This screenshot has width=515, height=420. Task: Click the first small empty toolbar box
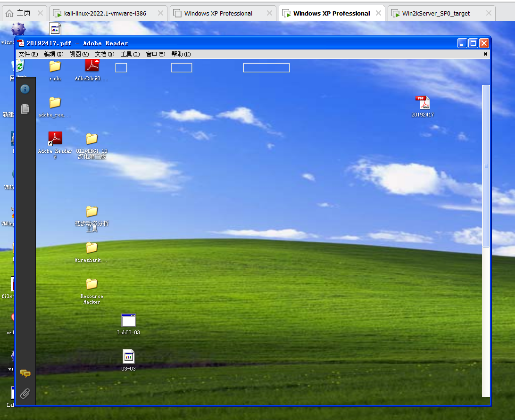click(x=121, y=68)
